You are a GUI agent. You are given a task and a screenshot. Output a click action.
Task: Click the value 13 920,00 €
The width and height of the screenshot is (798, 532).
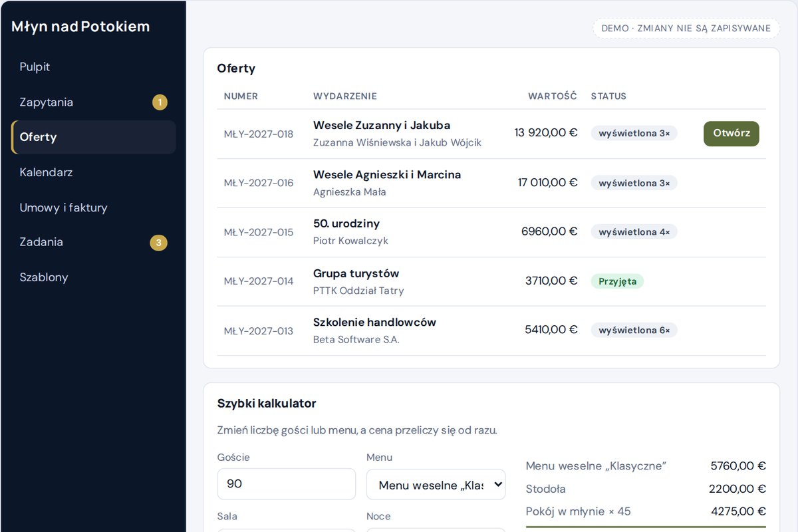pyautogui.click(x=546, y=133)
